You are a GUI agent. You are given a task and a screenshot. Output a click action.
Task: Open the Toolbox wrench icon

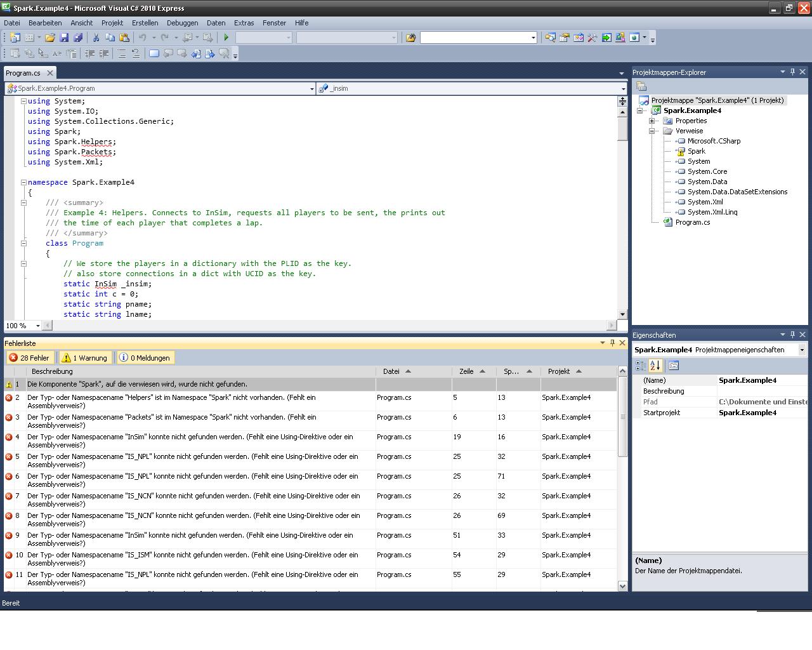click(592, 38)
